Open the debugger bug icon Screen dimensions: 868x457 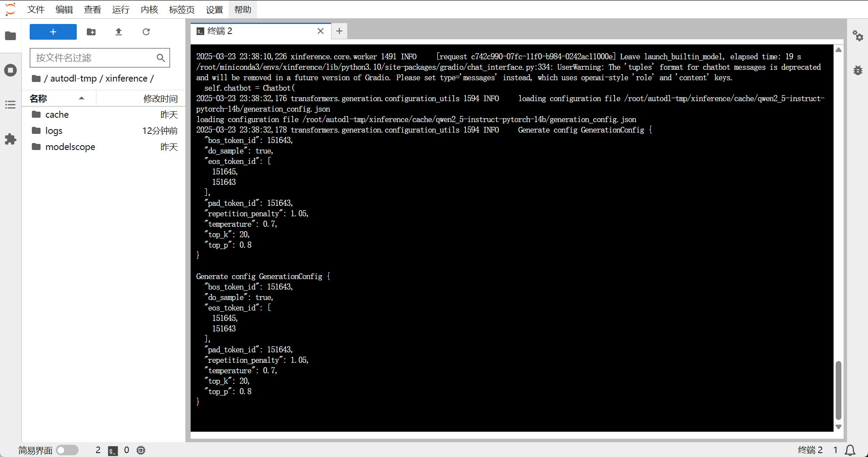pos(858,70)
